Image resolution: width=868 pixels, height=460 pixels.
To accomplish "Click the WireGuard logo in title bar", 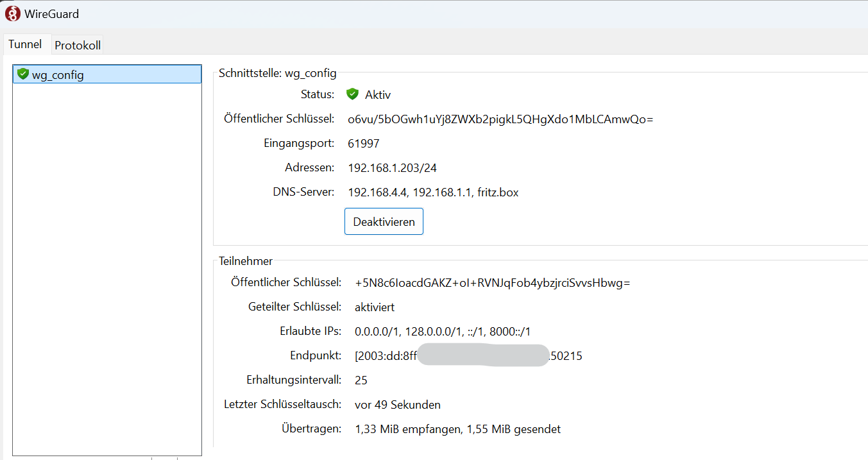I will point(12,13).
